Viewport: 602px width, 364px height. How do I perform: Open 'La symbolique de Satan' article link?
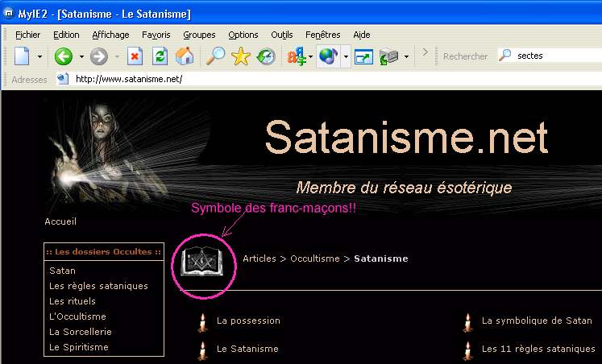click(x=537, y=321)
